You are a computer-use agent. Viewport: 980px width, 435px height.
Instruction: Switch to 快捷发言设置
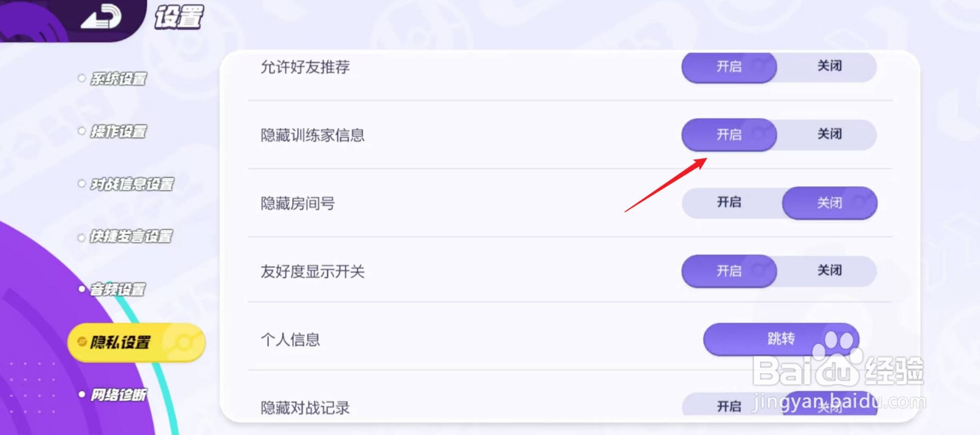[x=131, y=237]
